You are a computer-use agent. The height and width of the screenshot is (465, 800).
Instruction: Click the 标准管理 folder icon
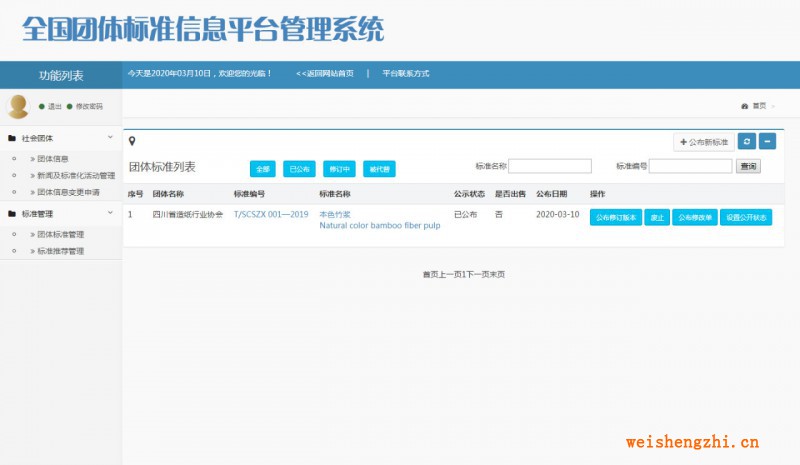pyautogui.click(x=12, y=213)
